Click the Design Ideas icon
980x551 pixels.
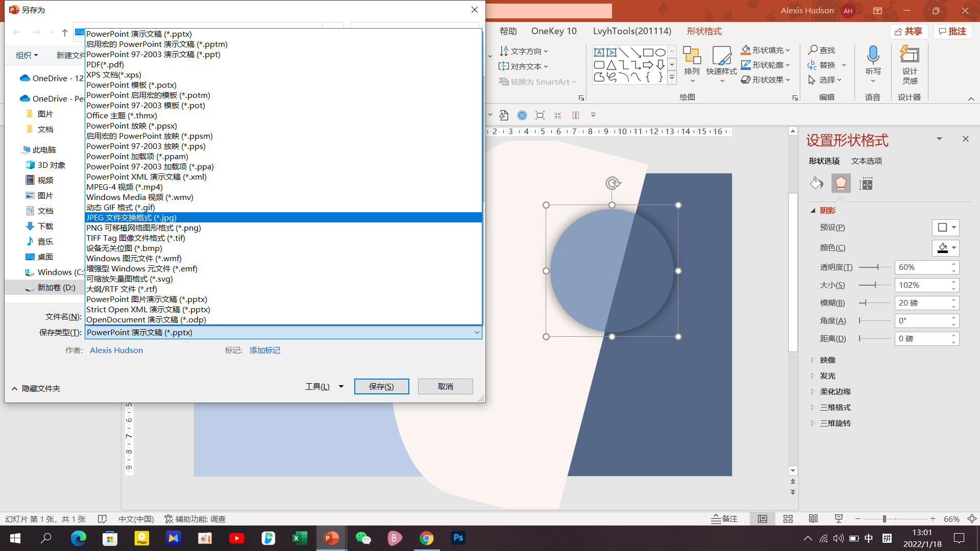[910, 55]
